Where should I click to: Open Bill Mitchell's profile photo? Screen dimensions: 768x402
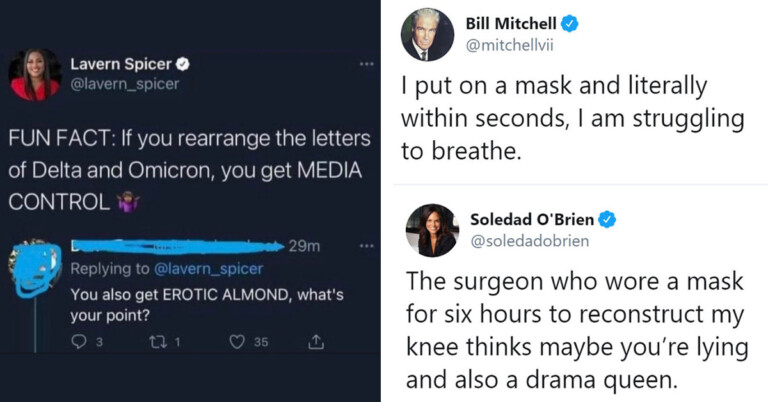pos(427,35)
